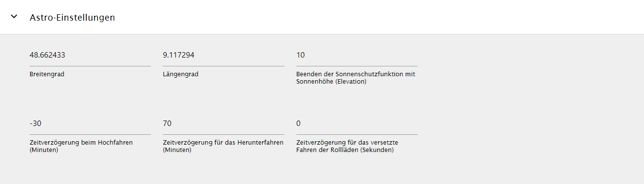Click Fahren der Rollläden (Sekunden) text
This screenshot has width=644, height=184.
click(x=345, y=150)
